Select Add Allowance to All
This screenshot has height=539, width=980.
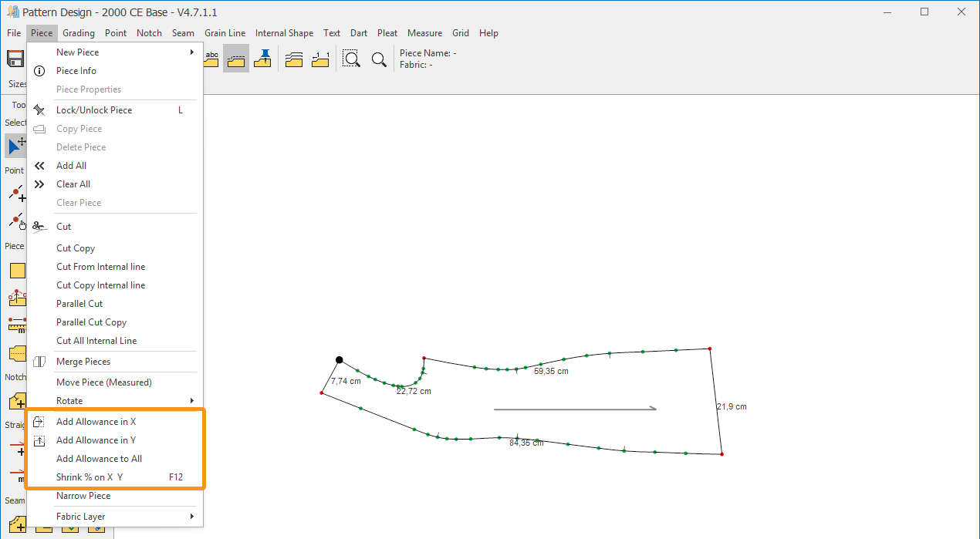99,459
